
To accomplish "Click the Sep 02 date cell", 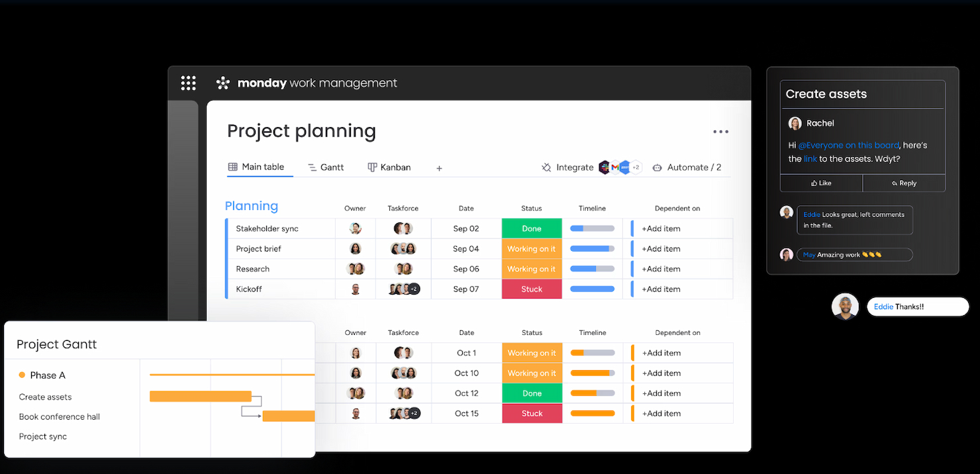I will tap(466, 228).
